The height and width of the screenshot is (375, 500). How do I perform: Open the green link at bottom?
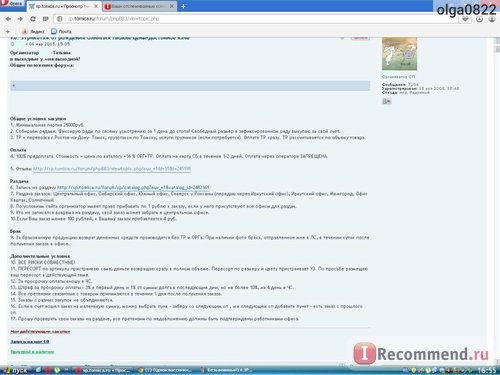click(32, 352)
